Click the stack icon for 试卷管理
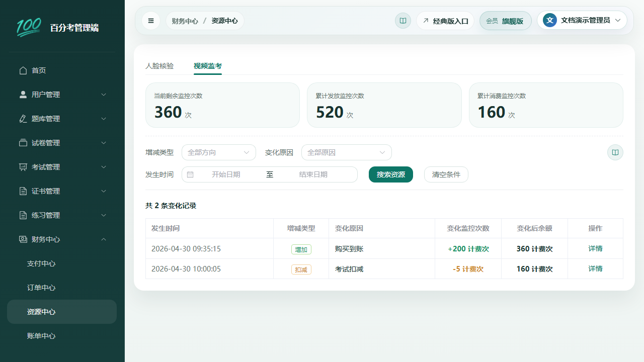This screenshot has width=644, height=362. coord(23,143)
